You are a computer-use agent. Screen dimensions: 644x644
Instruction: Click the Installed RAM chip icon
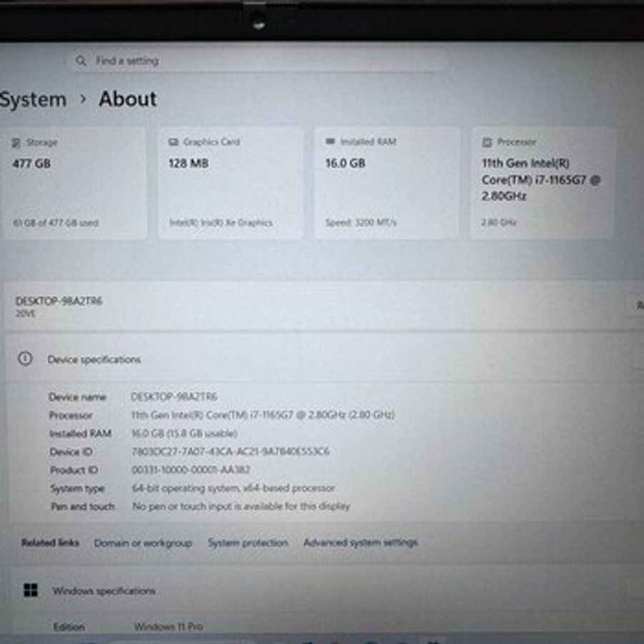[330, 141]
